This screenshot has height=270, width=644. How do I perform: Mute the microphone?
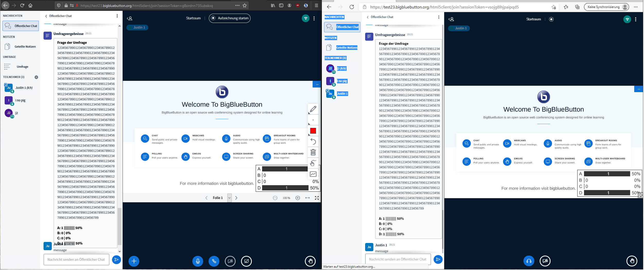198,261
